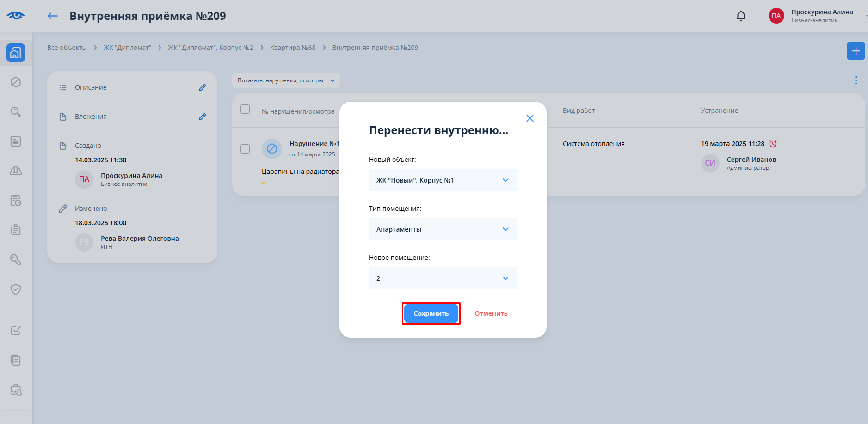Image resolution: width=868 pixels, height=424 pixels.
Task: Edit the Описание section with pencil icon
Action: (x=203, y=87)
